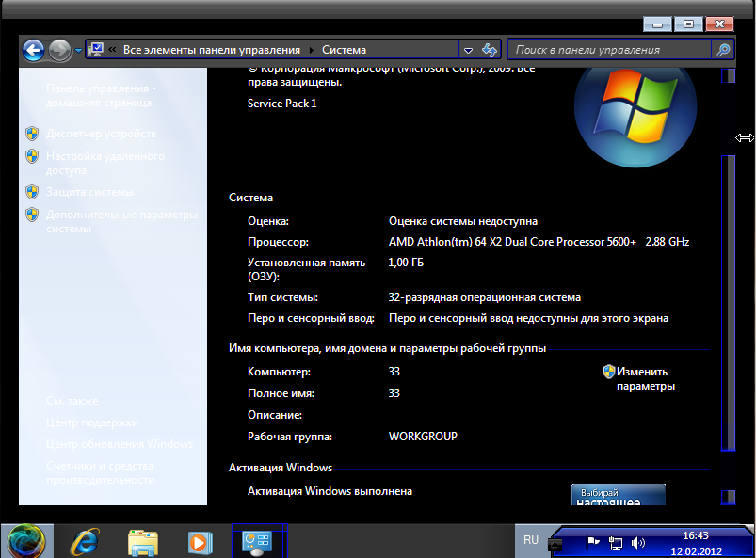This screenshot has width=756, height=558.
Task: Open the 'Все элементы панели управления' breadcrumb
Action: pyautogui.click(x=212, y=50)
